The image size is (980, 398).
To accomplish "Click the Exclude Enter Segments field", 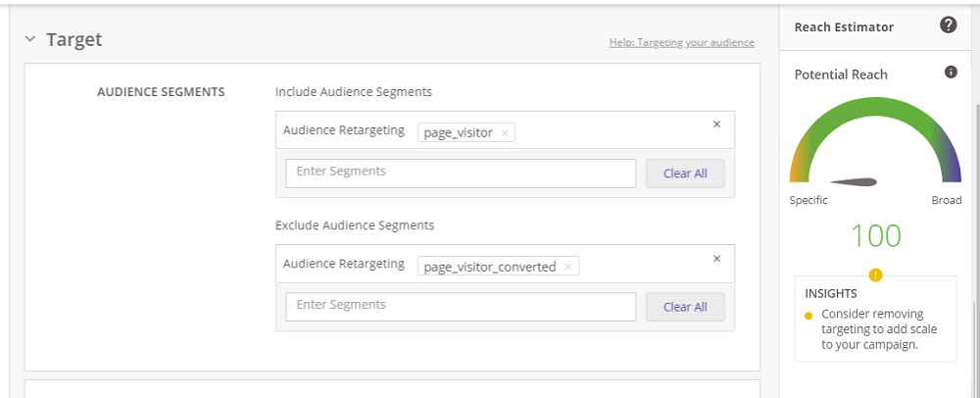I will click(x=461, y=306).
